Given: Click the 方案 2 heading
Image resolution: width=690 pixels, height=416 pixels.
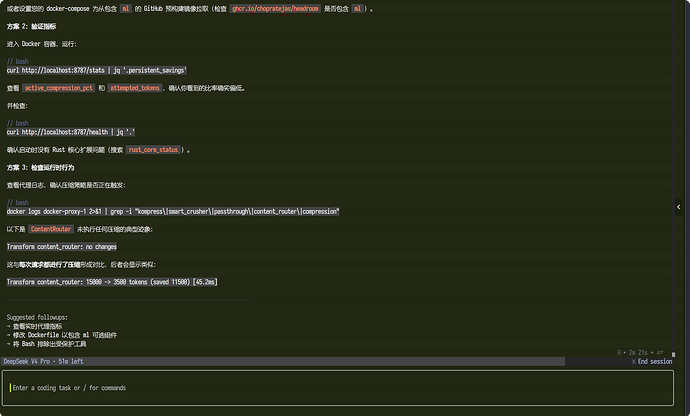Looking at the screenshot, I should (31, 26).
